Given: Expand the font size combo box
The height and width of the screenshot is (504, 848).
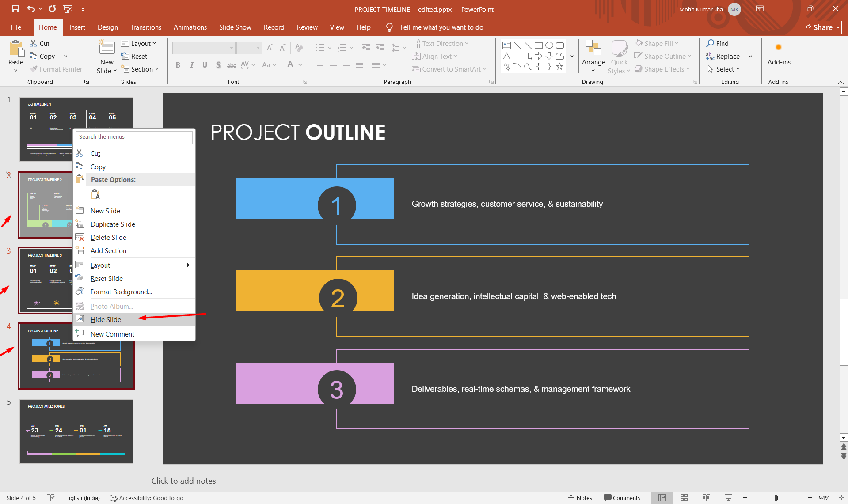Looking at the screenshot, I should tap(258, 48).
